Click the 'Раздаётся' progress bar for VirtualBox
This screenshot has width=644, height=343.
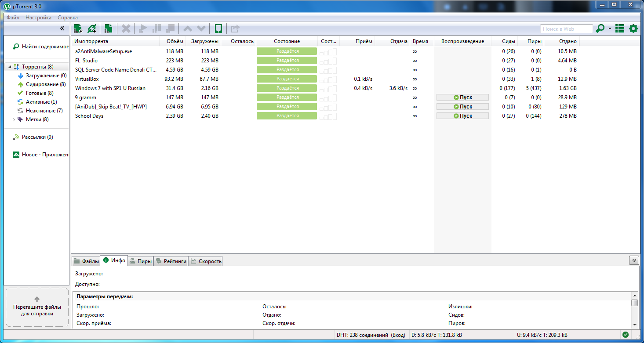click(287, 79)
